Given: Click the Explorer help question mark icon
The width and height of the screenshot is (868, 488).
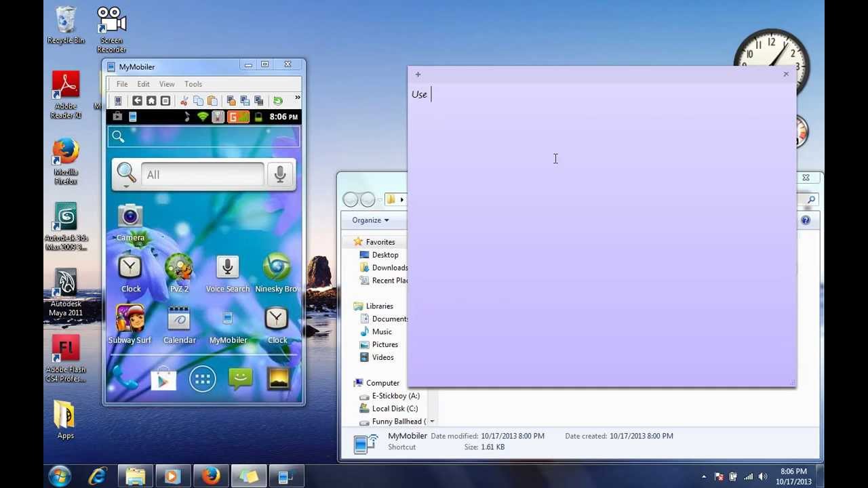Looking at the screenshot, I should [806, 220].
